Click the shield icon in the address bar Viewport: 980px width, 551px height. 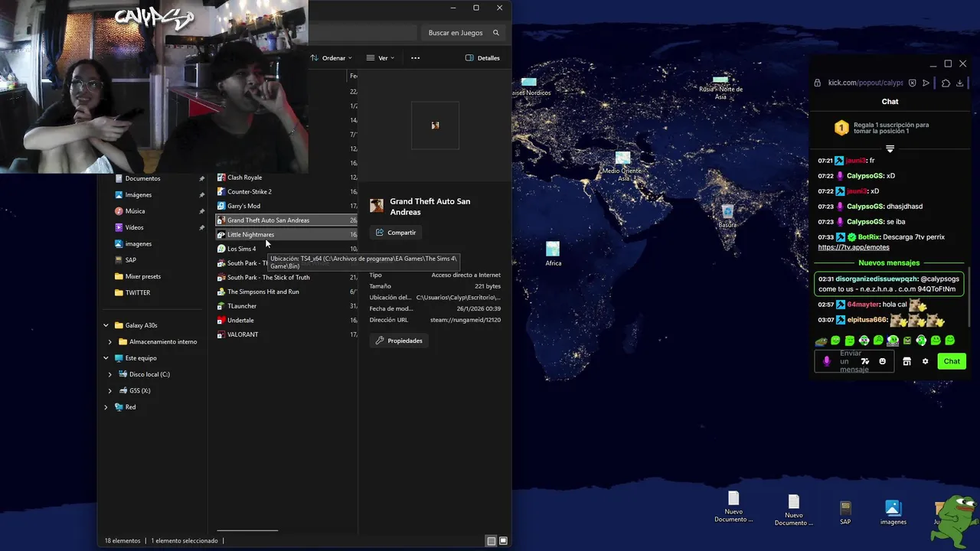click(912, 83)
